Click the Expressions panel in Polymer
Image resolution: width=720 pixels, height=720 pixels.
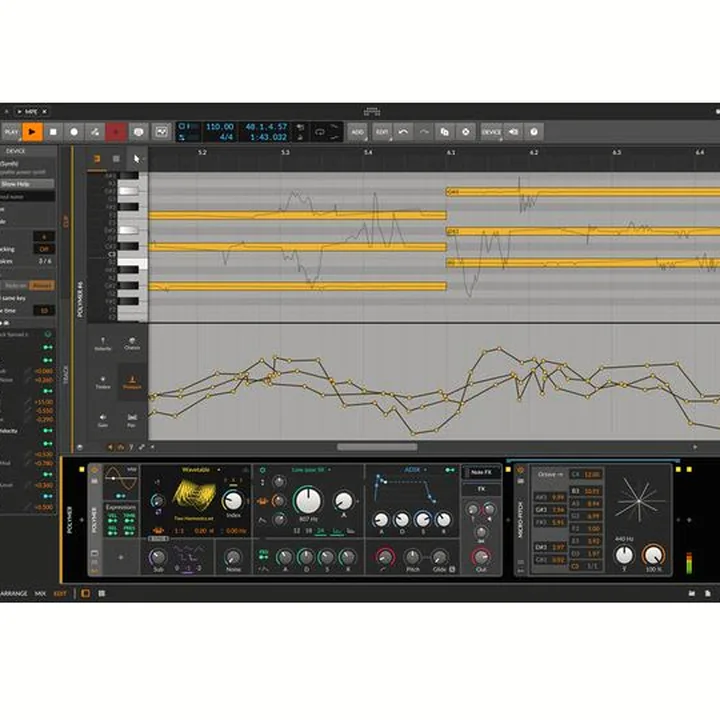pyautogui.click(x=121, y=521)
